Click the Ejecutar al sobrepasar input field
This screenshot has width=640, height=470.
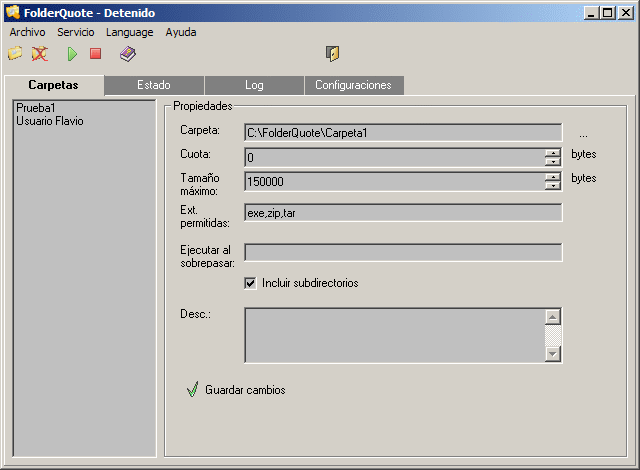403,252
